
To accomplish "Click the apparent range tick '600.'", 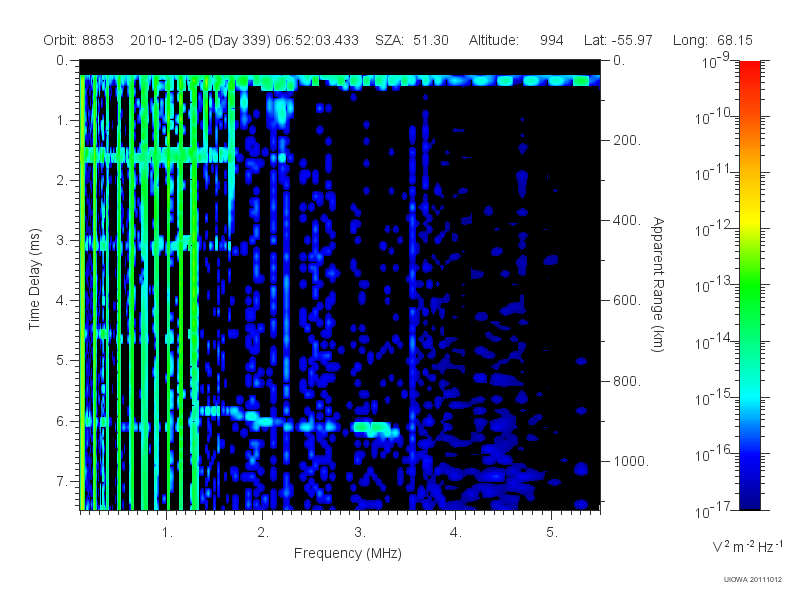I will click(x=627, y=301).
